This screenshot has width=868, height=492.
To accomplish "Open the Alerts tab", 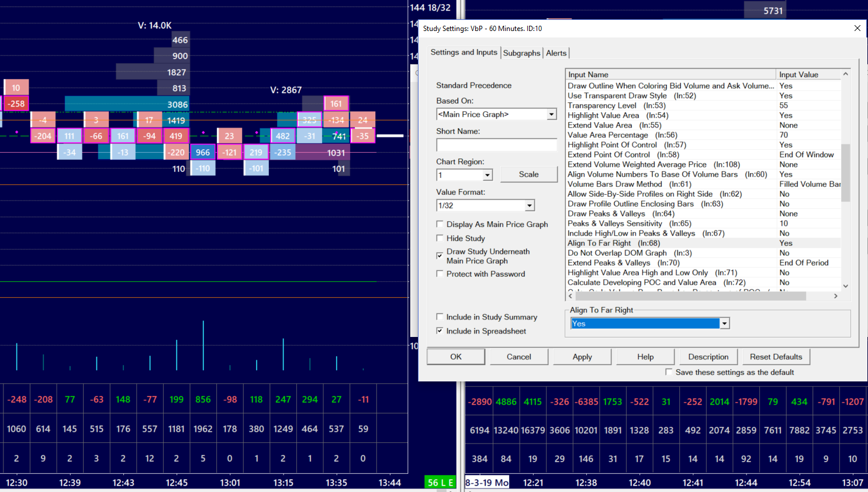I will tap(556, 53).
